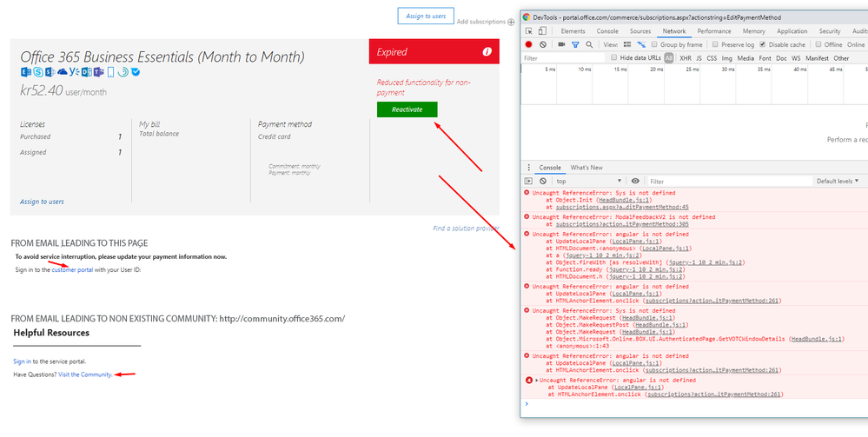
Task: Click the mobile device icon
Action: coord(110,72)
